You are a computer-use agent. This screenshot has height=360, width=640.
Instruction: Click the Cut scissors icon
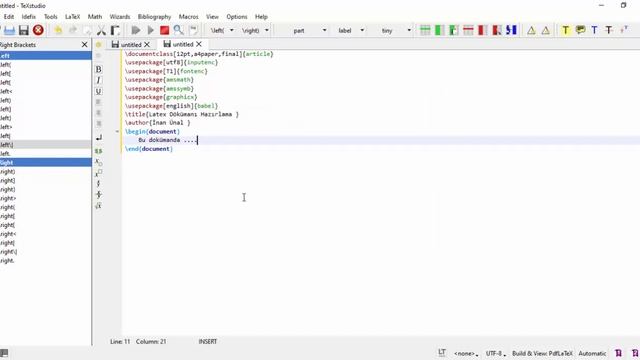click(101, 30)
